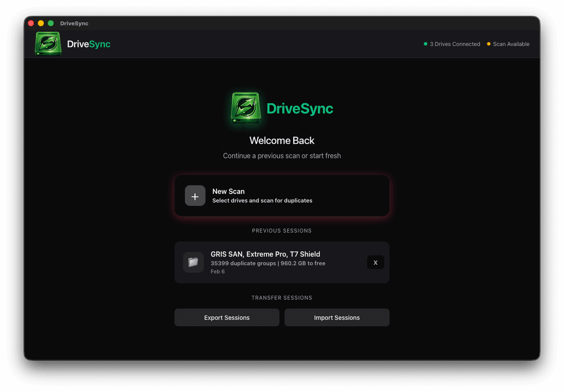Expand the Transfer Sessions section
This screenshot has height=392, width=564.
282,298
